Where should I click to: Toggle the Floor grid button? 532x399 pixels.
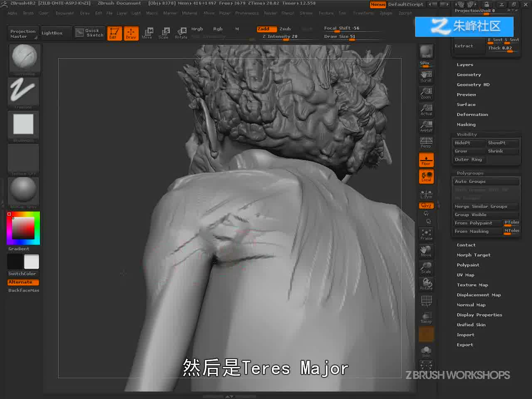[426, 160]
